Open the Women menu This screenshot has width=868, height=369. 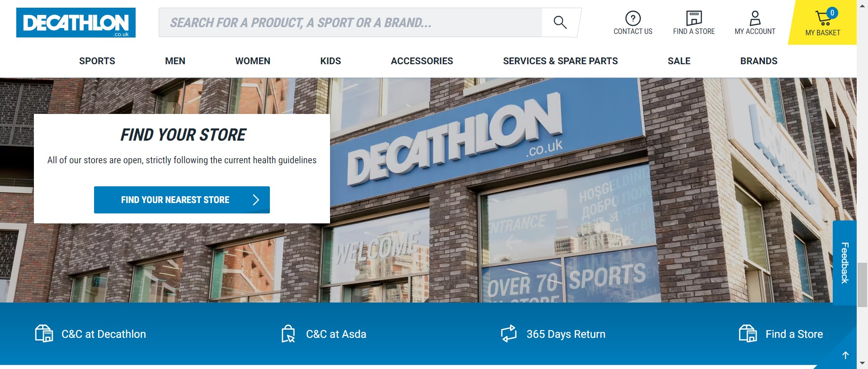click(253, 61)
